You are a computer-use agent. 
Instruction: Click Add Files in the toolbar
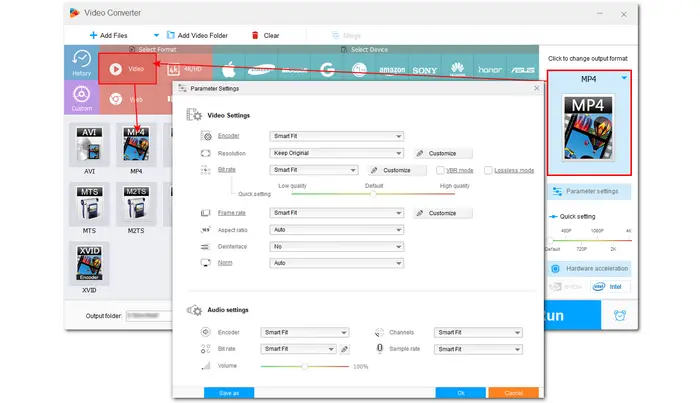(108, 35)
